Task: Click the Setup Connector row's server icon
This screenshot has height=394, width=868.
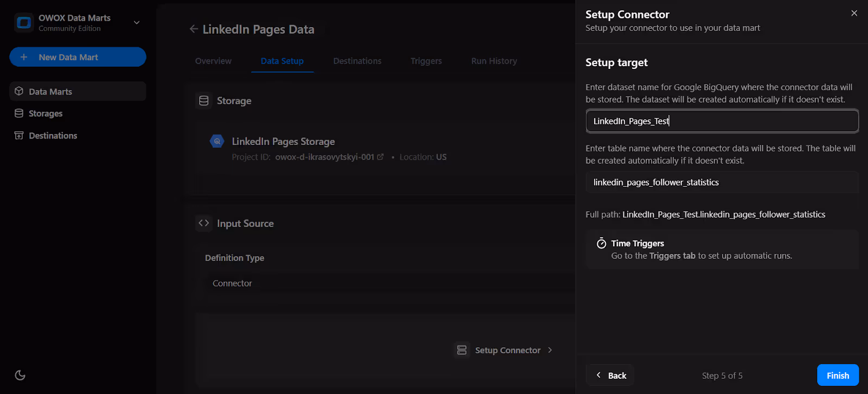Action: [462, 350]
